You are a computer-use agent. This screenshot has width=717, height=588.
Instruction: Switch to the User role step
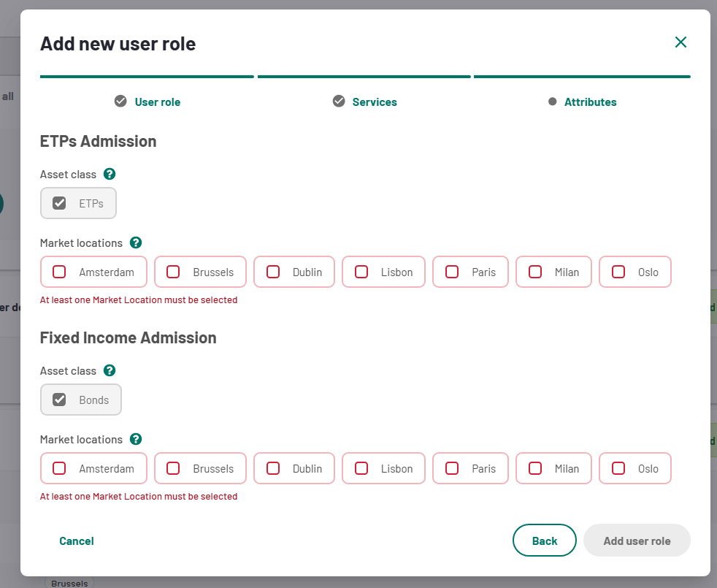[157, 102]
